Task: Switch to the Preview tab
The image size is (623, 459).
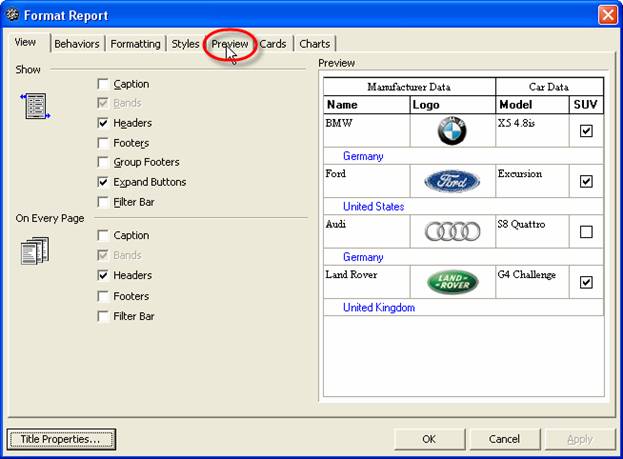Action: tap(230, 44)
